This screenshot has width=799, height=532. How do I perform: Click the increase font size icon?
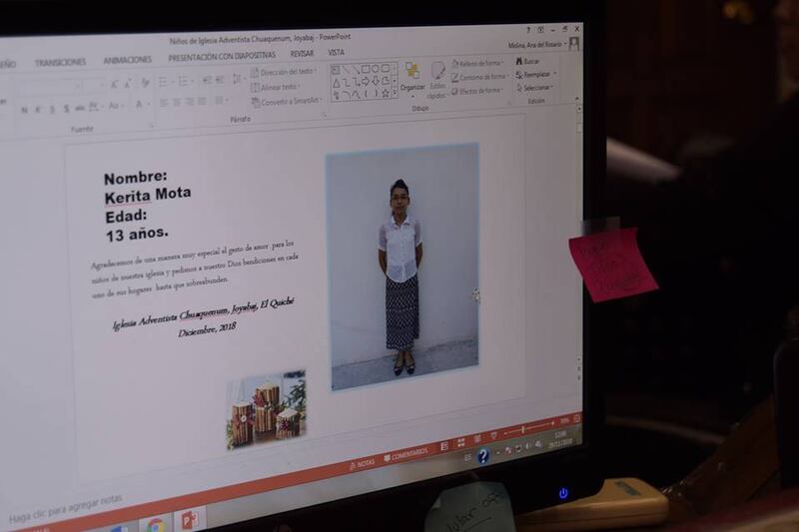point(115,85)
